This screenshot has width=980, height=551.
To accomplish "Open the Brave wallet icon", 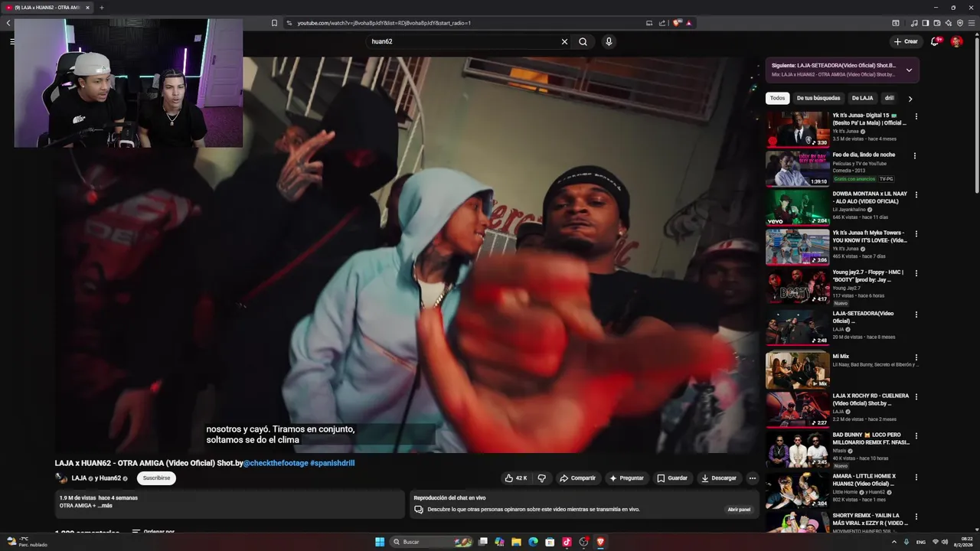I will [x=937, y=23].
